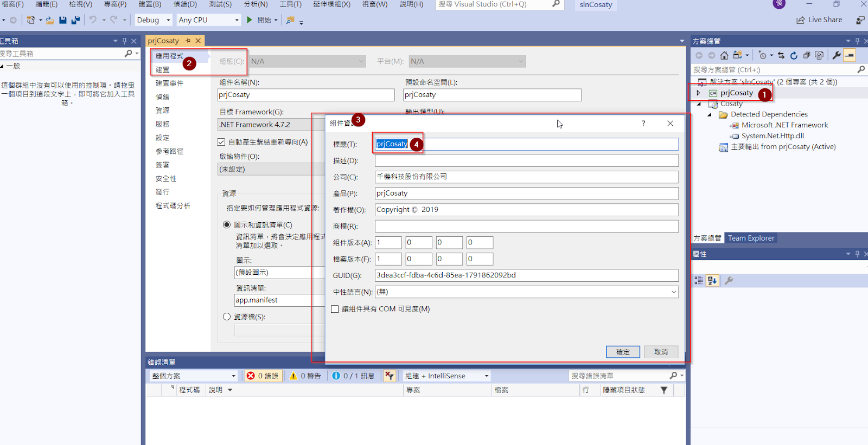Expand the prjCosaty project node
This screenshot has height=445, width=868.
[699, 93]
